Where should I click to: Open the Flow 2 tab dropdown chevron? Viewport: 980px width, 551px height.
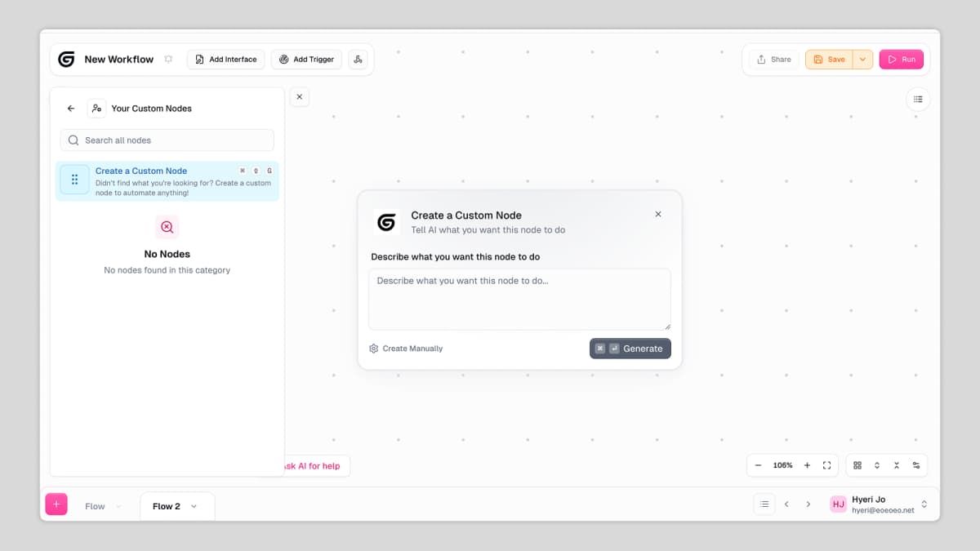pos(194,506)
